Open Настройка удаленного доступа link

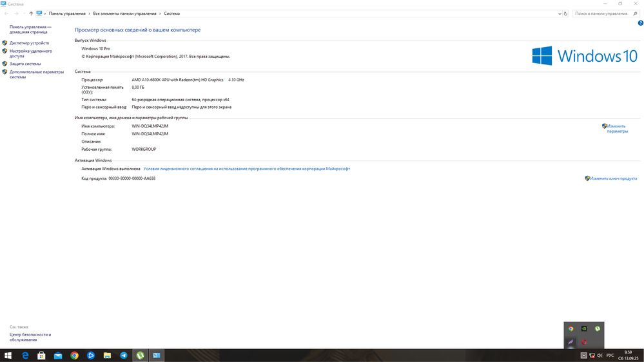[31, 53]
